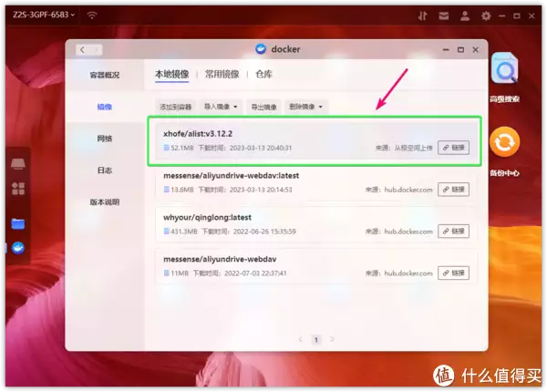Switch to the 本地镜像 tab
The image size is (547, 392).
(x=172, y=74)
